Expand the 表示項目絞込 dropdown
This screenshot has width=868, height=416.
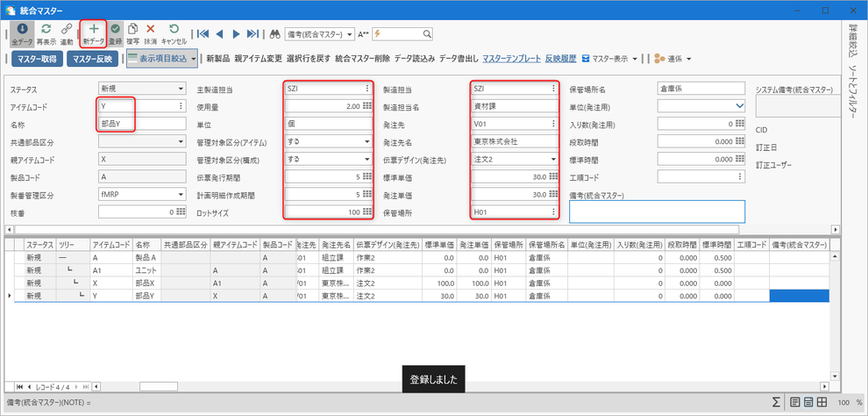tap(193, 58)
